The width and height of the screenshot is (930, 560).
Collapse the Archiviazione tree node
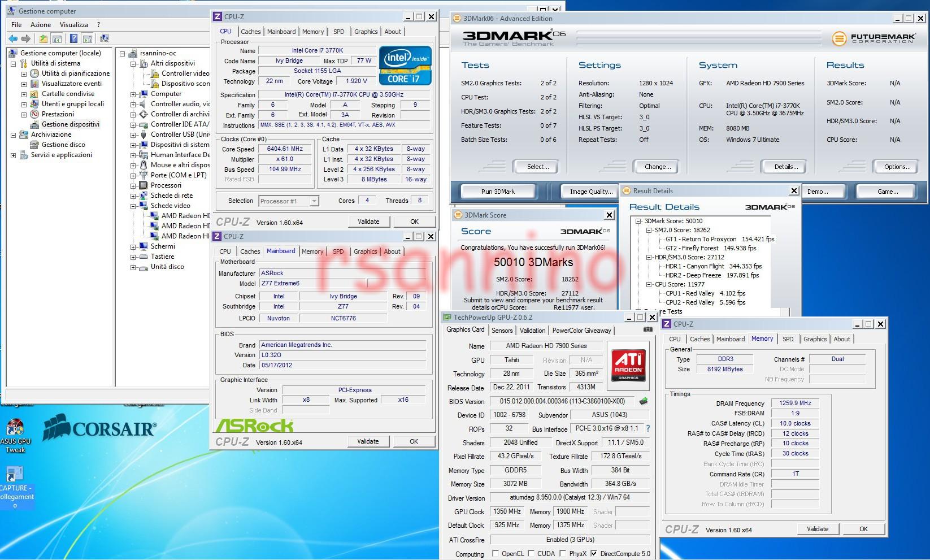point(13,135)
